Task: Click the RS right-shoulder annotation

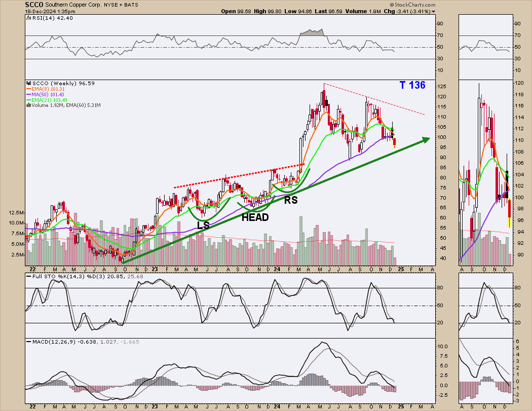Action: pyautogui.click(x=291, y=200)
